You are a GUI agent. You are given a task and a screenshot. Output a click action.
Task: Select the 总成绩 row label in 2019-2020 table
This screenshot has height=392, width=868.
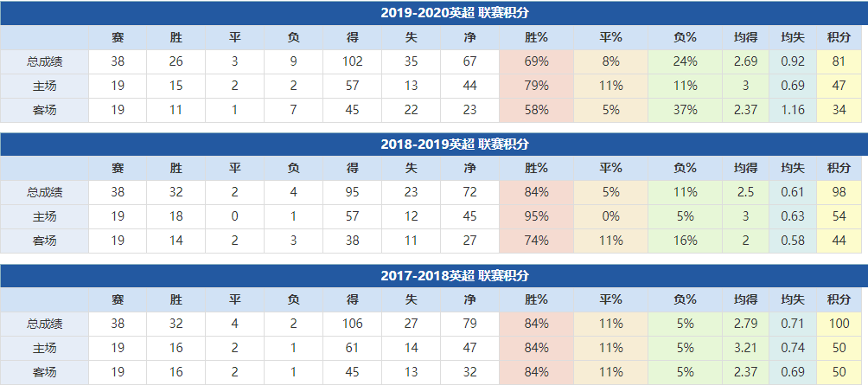tap(44, 61)
